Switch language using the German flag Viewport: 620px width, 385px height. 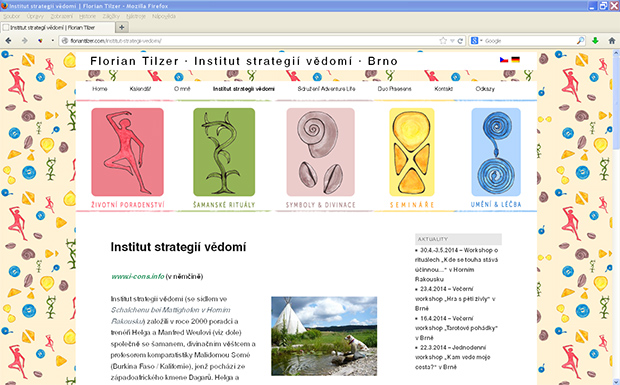coord(515,60)
